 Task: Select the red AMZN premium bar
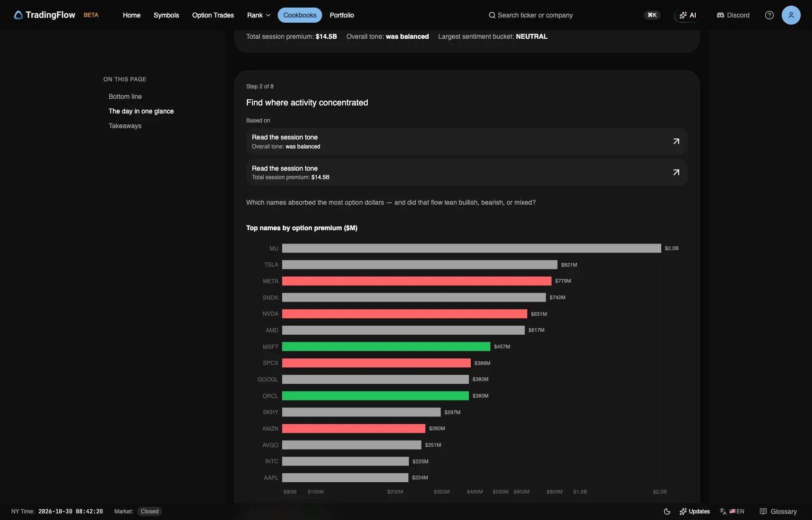(x=354, y=428)
